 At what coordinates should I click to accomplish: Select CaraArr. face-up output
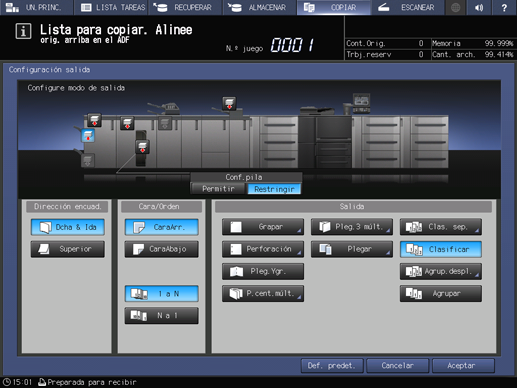tap(162, 227)
